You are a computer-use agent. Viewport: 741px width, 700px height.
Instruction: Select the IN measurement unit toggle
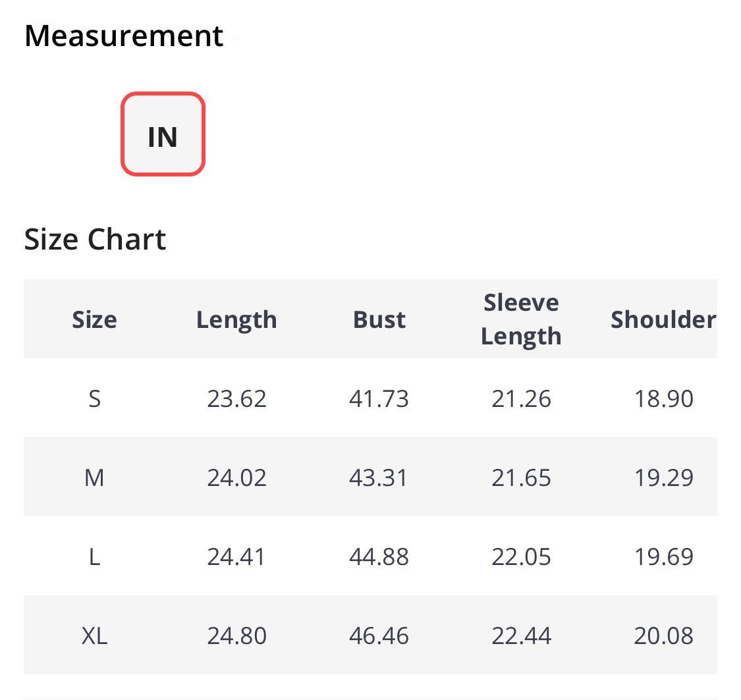point(163,134)
